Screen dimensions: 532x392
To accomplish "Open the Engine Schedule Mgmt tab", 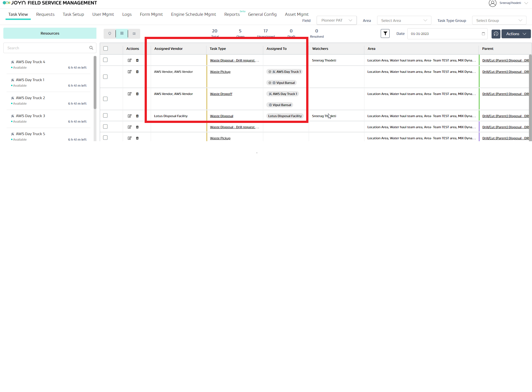I will [193, 14].
